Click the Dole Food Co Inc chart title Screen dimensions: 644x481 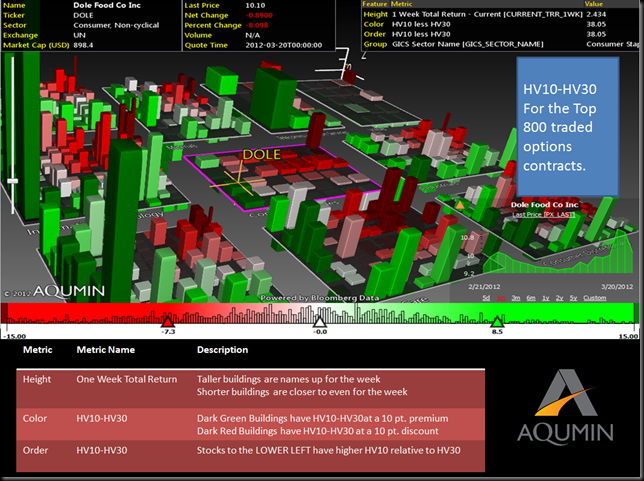(x=544, y=205)
